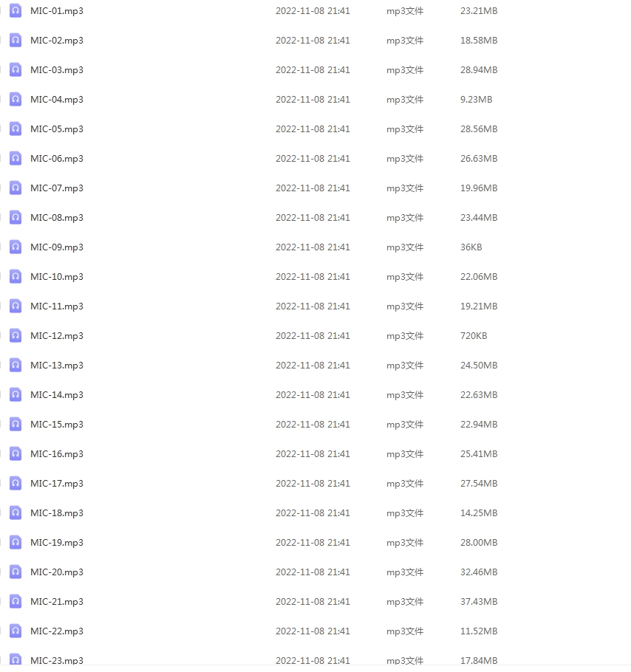
Task: Click the 18.58MB size value
Action: pos(479,41)
